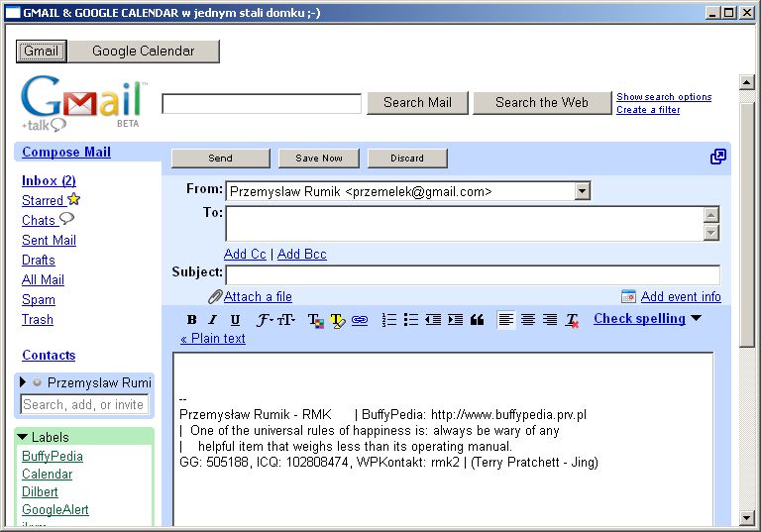Click Add Bcc link

[x=302, y=254]
